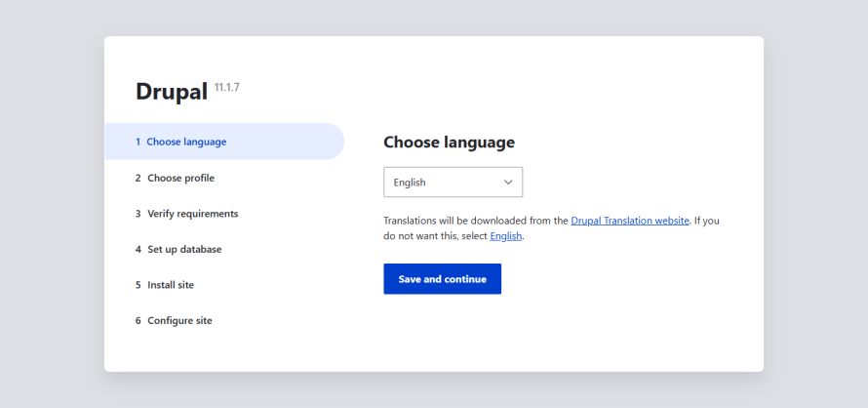
Task: Click the Save and continue button
Action: click(x=443, y=279)
